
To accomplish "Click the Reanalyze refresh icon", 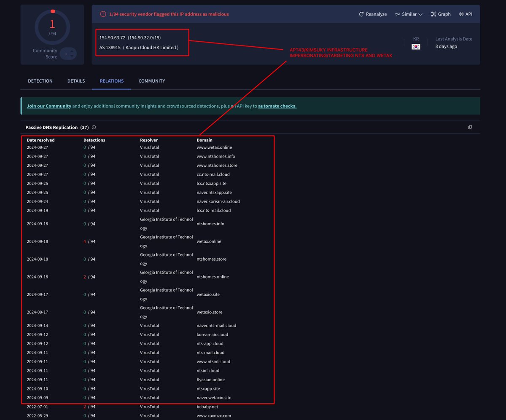I will [361, 14].
